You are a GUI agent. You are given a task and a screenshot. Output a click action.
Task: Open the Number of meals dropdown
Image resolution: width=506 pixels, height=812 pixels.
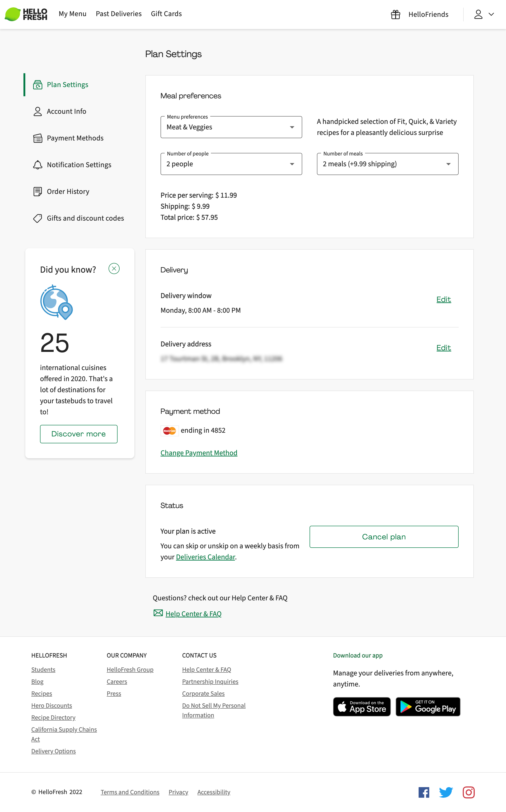click(387, 164)
